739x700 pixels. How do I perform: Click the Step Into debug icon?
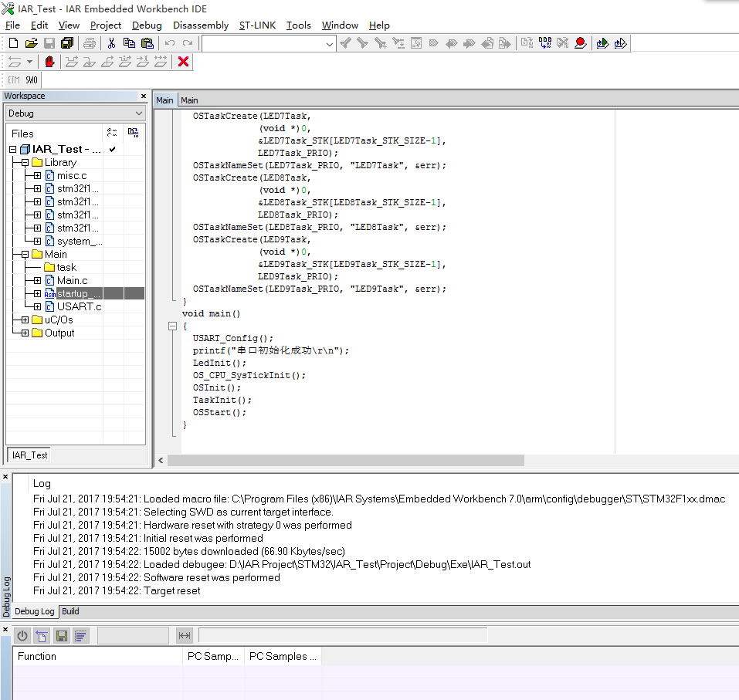90,62
